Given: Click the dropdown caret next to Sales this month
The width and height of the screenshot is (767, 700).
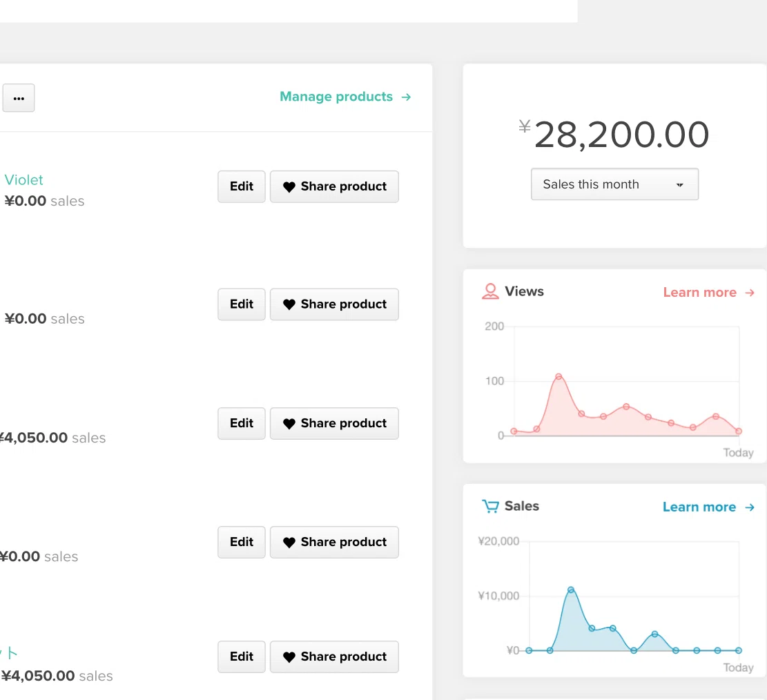Looking at the screenshot, I should (x=679, y=185).
